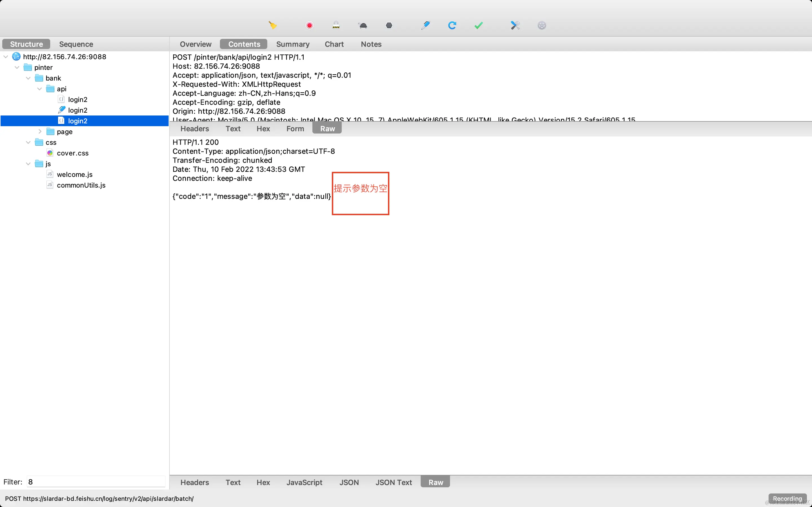The image size is (812, 507).
Task: Click the breakpoints hexagon icon
Action: click(389, 25)
